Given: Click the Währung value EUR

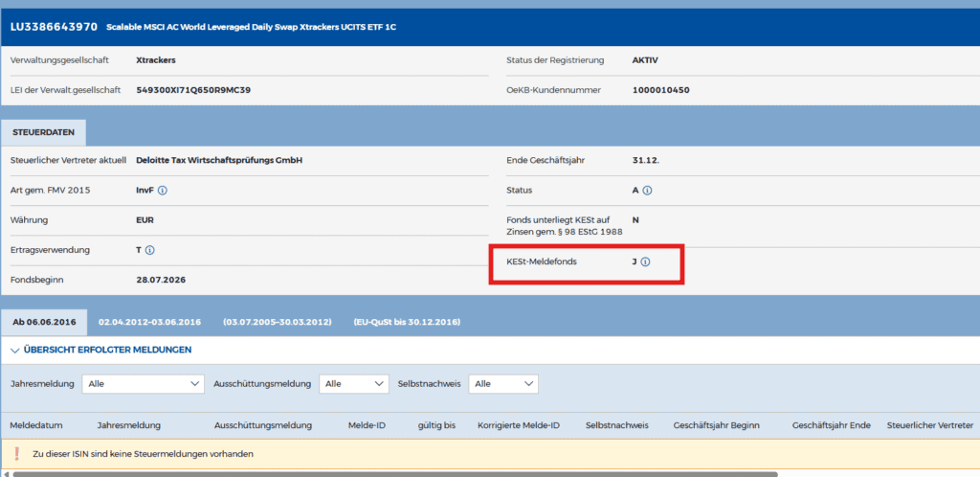Looking at the screenshot, I should (x=145, y=220).
